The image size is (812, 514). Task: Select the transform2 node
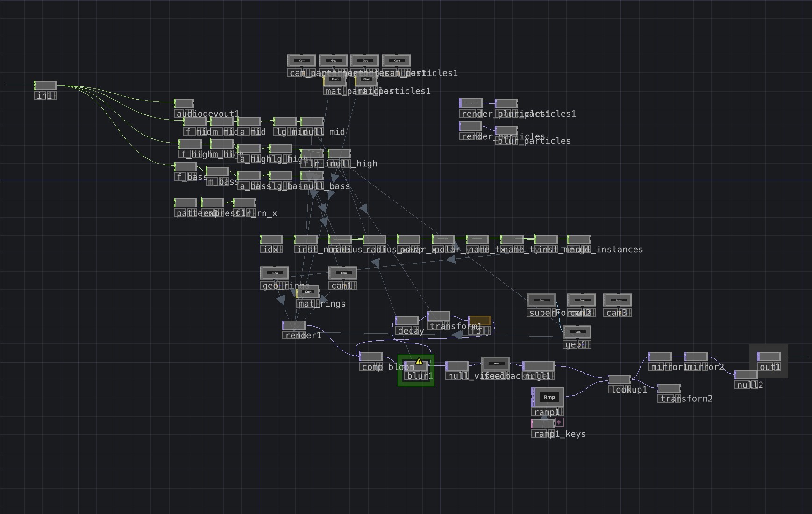(x=669, y=388)
